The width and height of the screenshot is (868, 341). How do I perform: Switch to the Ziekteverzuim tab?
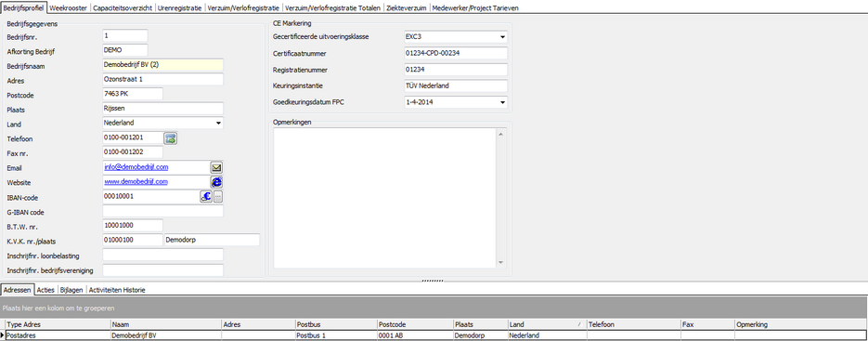407,8
